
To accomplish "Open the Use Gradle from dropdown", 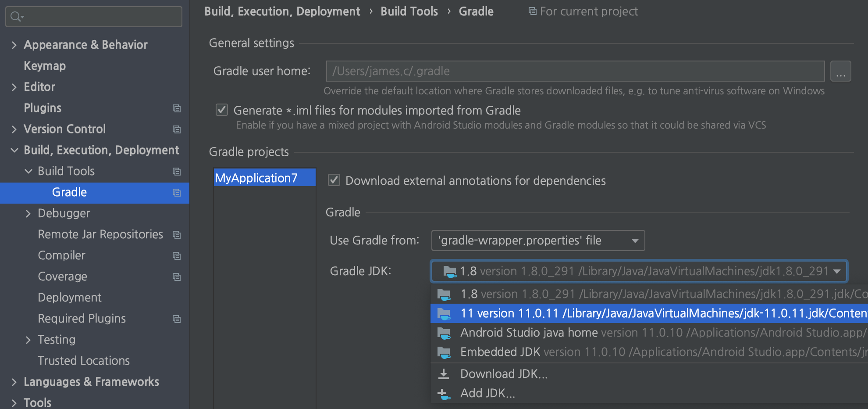I will 538,240.
